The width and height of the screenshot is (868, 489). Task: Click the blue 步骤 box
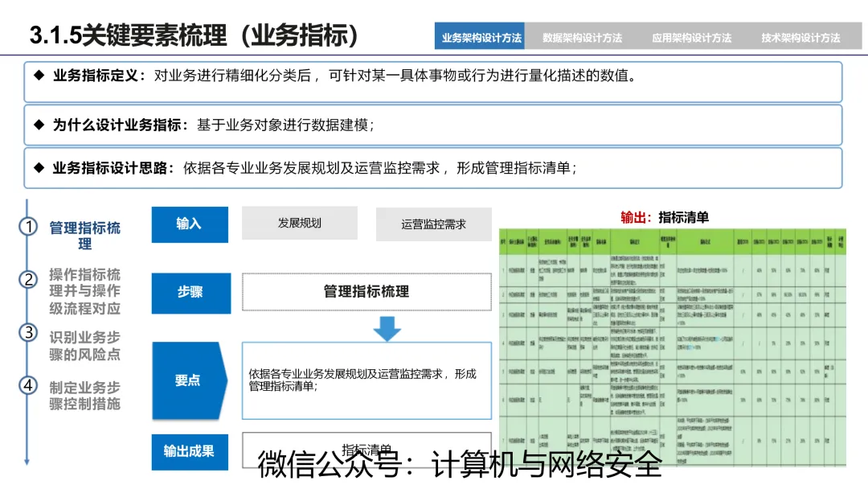tap(191, 293)
